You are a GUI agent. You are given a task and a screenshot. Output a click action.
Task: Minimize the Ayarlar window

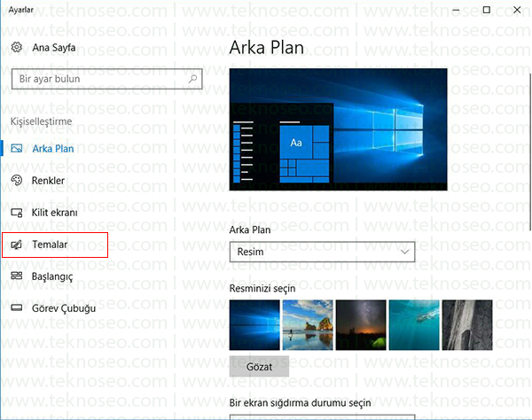pos(456,10)
